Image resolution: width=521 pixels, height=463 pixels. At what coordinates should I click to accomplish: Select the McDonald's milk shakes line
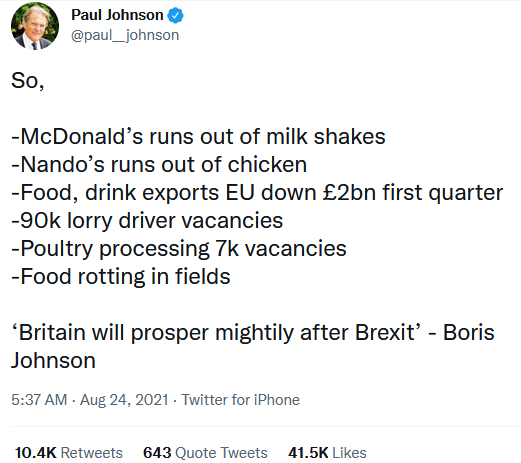point(198,137)
